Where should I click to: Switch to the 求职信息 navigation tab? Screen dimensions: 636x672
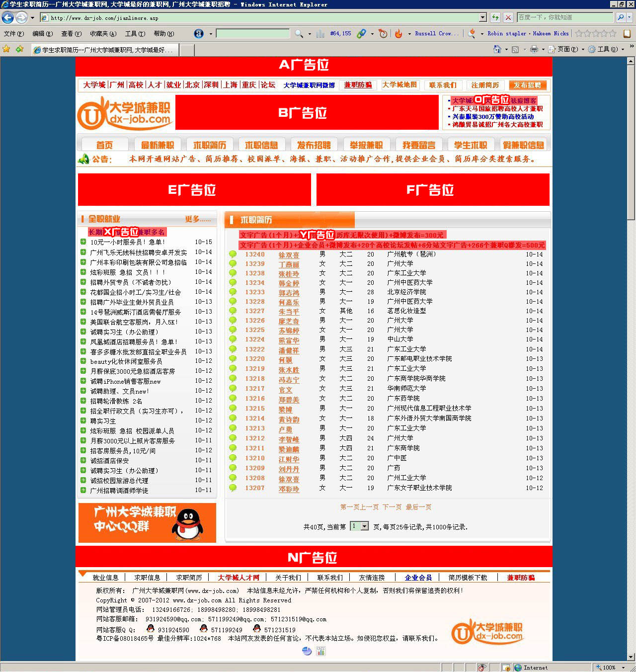(261, 145)
